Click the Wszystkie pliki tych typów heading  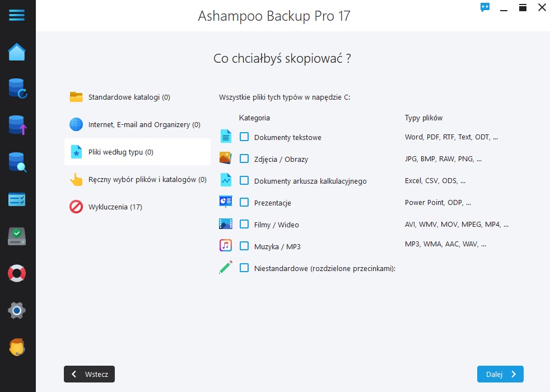[x=285, y=97]
